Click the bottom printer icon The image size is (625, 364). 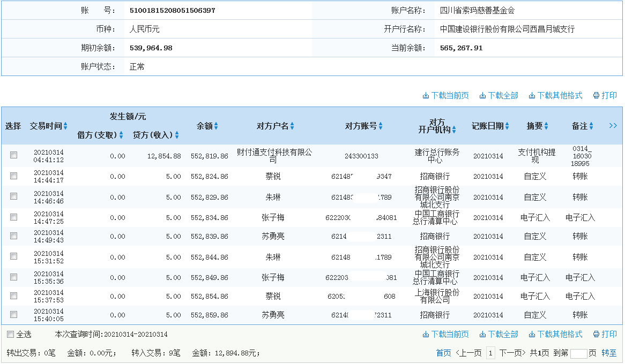pyautogui.click(x=596, y=335)
